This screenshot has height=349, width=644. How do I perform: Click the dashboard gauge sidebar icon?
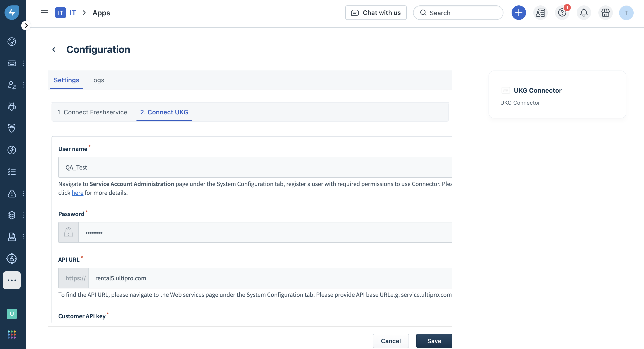12,42
